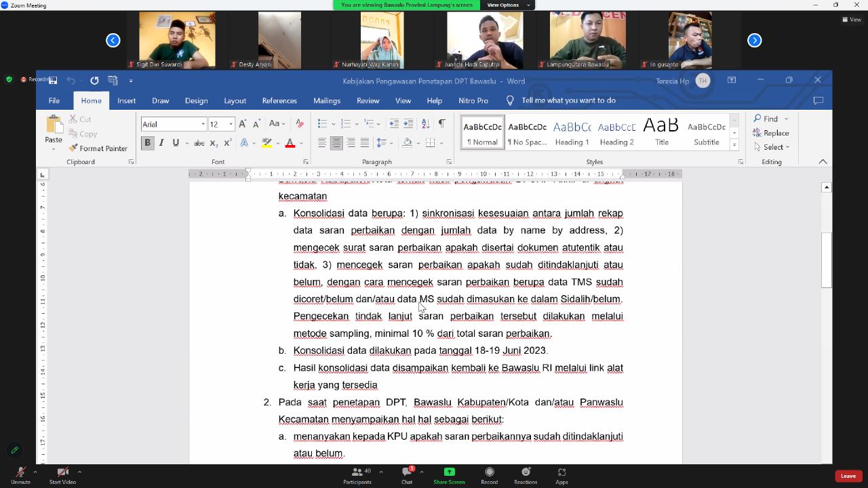This screenshot has height=488, width=868.
Task: Click the red Leave meeting button
Action: click(x=848, y=476)
